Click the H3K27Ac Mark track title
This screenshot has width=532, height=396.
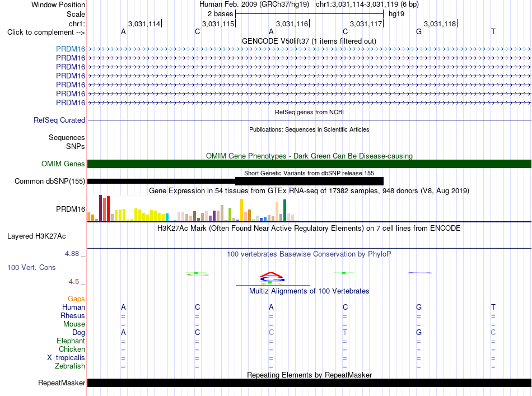309,228
